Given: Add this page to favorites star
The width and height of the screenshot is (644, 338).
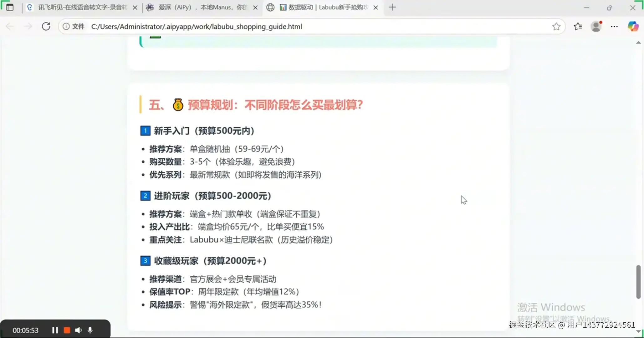Looking at the screenshot, I should [556, 27].
